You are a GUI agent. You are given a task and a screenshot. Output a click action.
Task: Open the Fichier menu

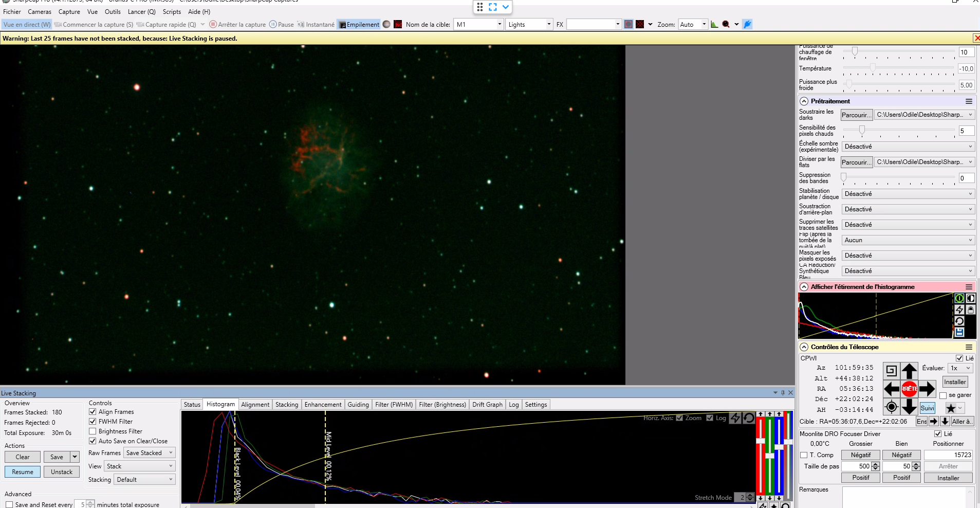coord(12,12)
